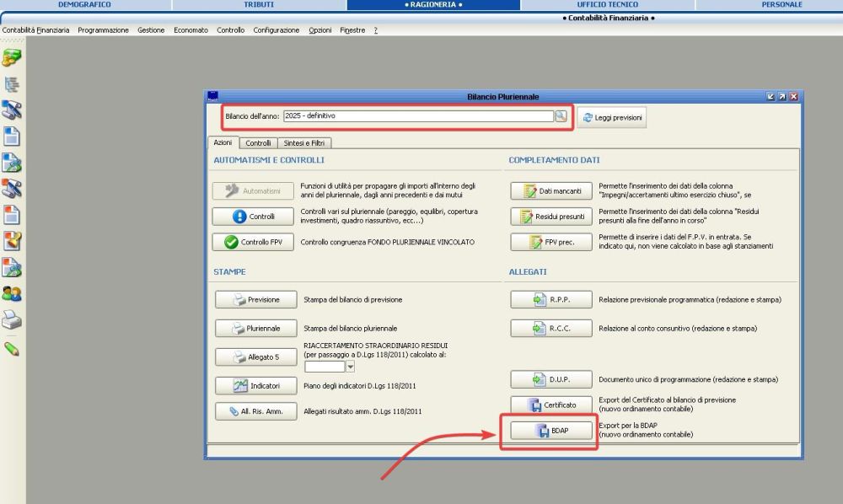The image size is (843, 504).
Task: Click 'Export per la BDAP' description text
Action: (x=628, y=425)
